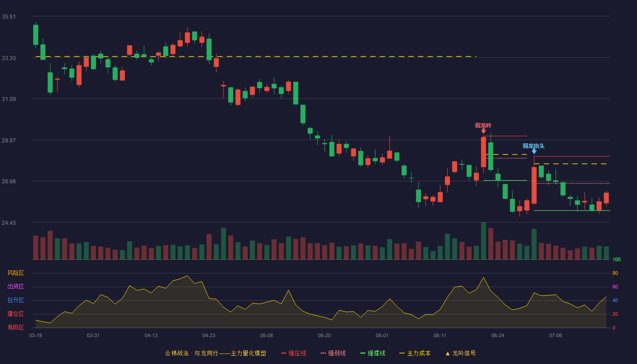
Task: Click the 弱龙抬头 signal text label
Action: click(x=534, y=146)
